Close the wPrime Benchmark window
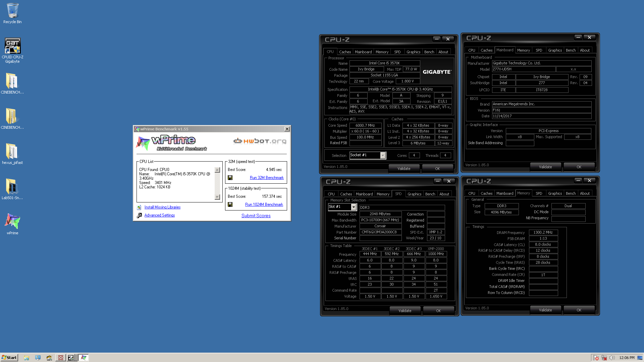 287,129
